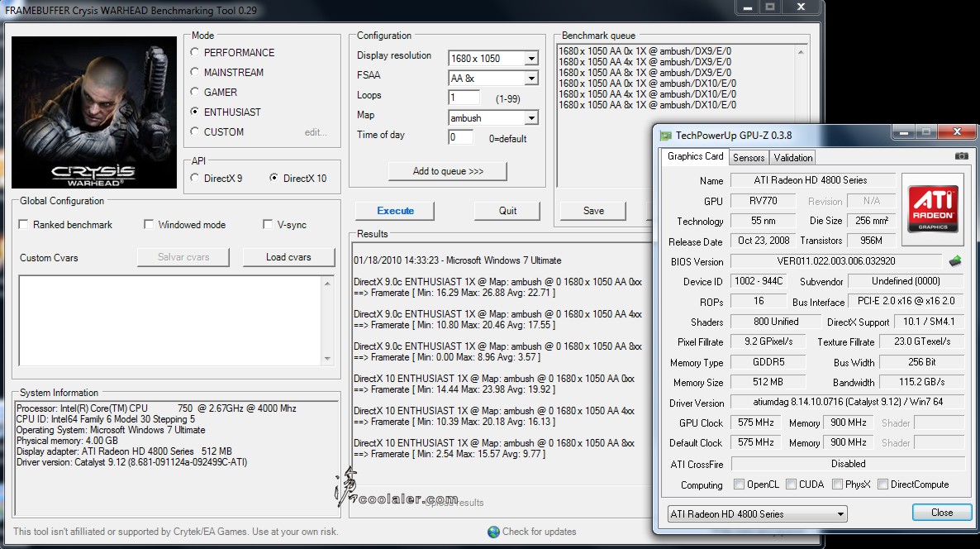Click the Save queue button

coord(593,211)
